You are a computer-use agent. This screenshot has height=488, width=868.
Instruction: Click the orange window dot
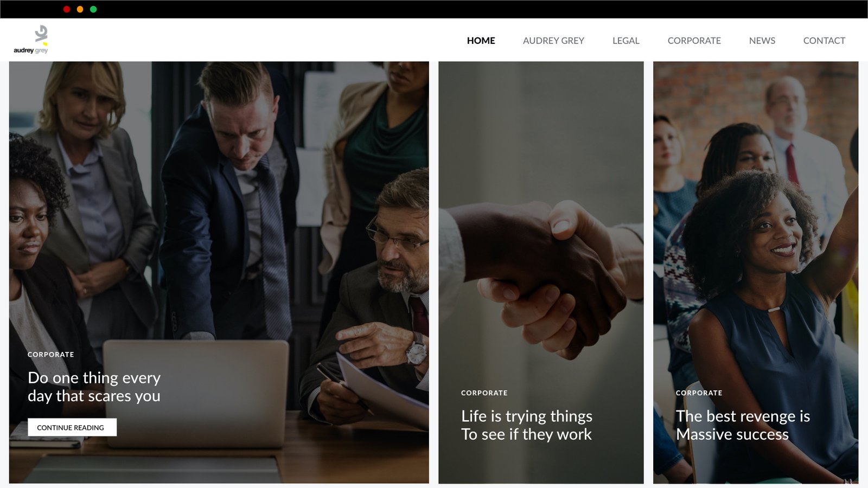[80, 9]
